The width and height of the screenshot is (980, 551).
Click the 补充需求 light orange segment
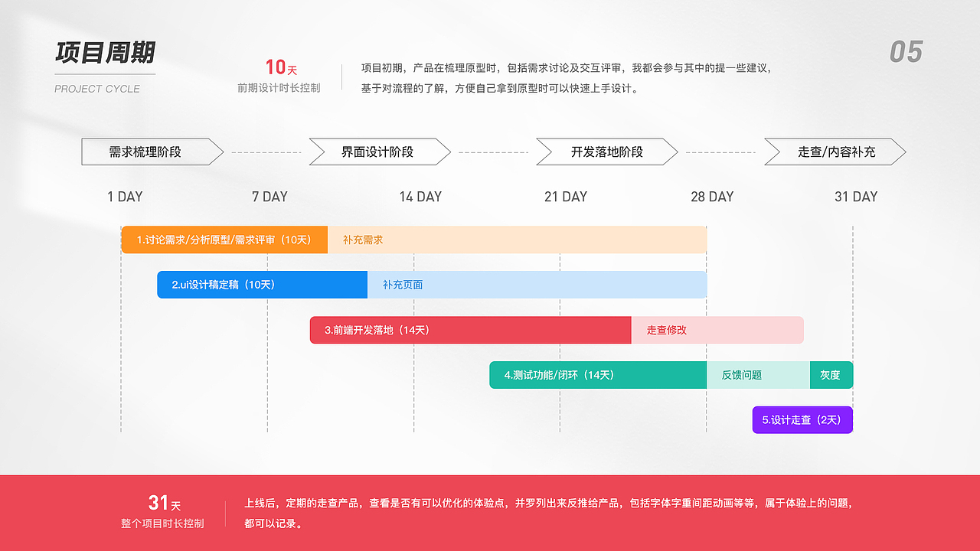pyautogui.click(x=516, y=239)
